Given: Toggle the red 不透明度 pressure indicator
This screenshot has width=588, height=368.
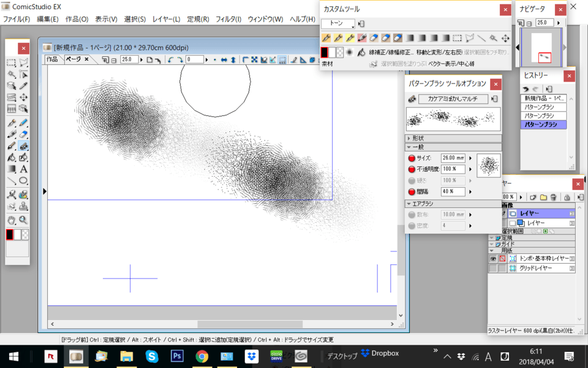Looking at the screenshot, I should (412, 169).
